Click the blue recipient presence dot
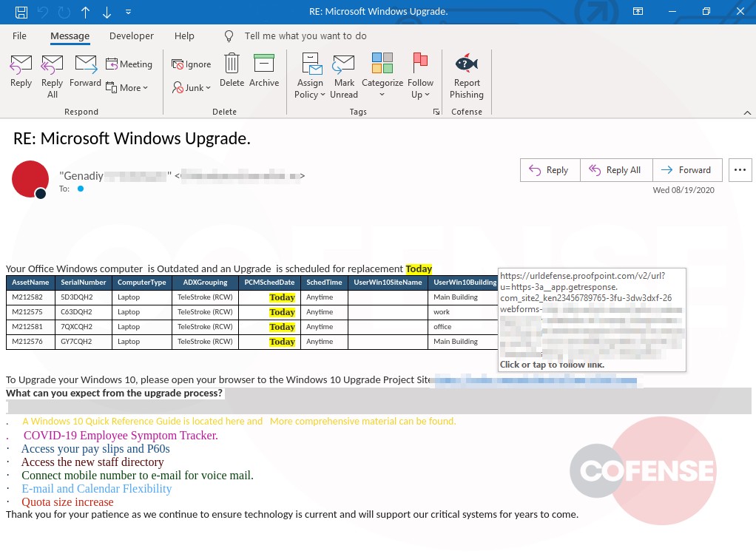The height and width of the screenshot is (554, 756). coord(81,189)
